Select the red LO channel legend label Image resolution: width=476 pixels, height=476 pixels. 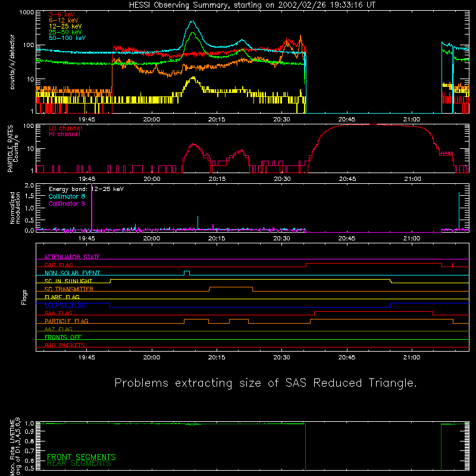tap(65, 129)
